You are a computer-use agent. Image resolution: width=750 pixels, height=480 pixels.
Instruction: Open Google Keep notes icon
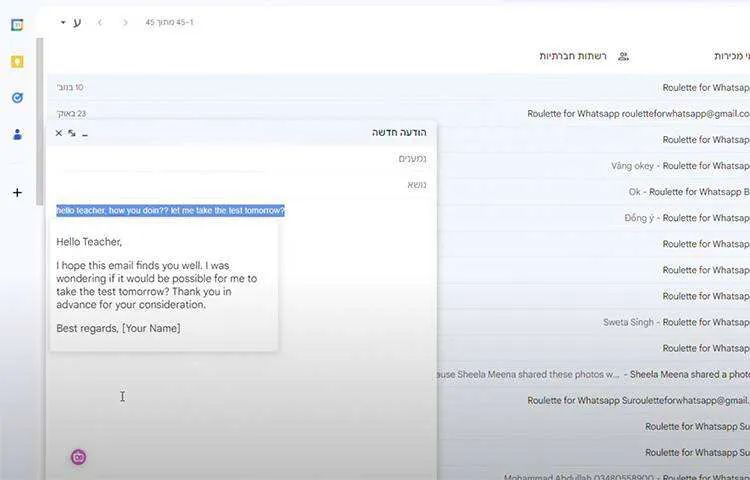point(17,62)
